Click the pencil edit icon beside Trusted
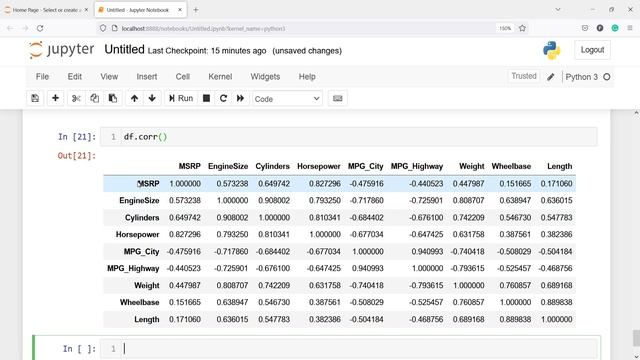The image size is (640, 360). point(551,77)
